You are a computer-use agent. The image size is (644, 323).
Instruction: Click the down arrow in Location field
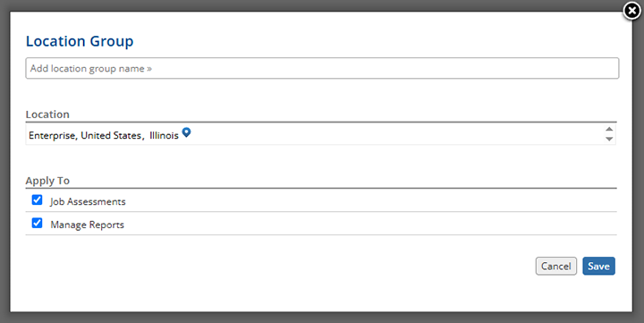(609, 139)
